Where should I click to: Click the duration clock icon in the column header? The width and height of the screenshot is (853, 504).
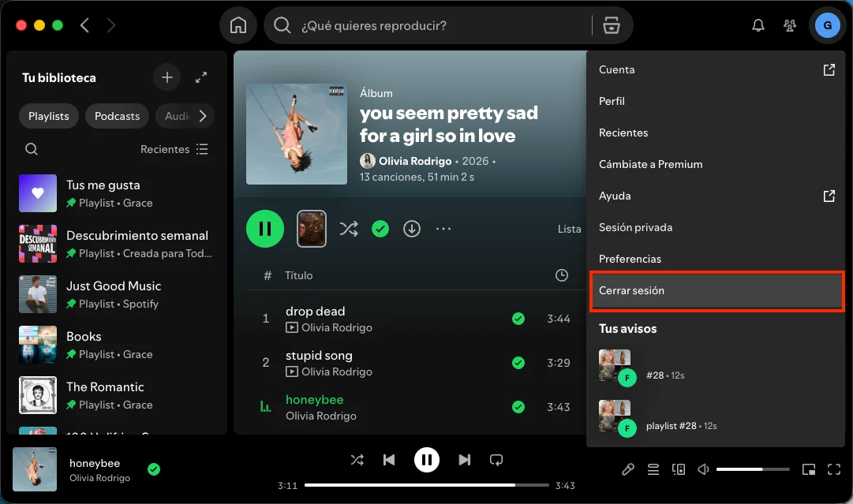pos(561,275)
